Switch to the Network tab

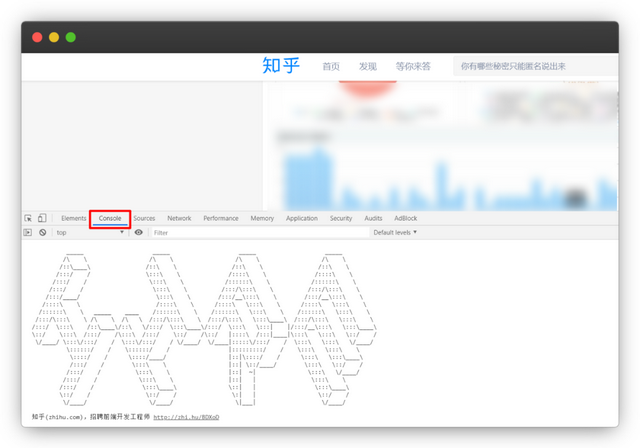tap(179, 218)
